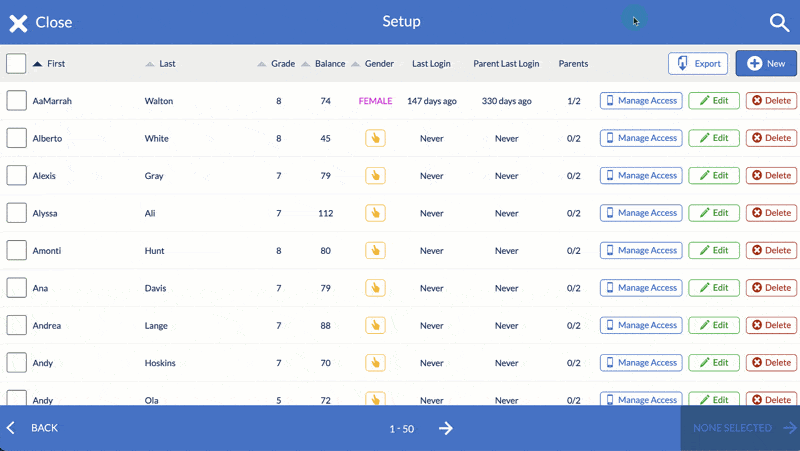Click the gender hand icon for Alyssa Ali
Viewport: 800px width, 451px height.
[375, 213]
